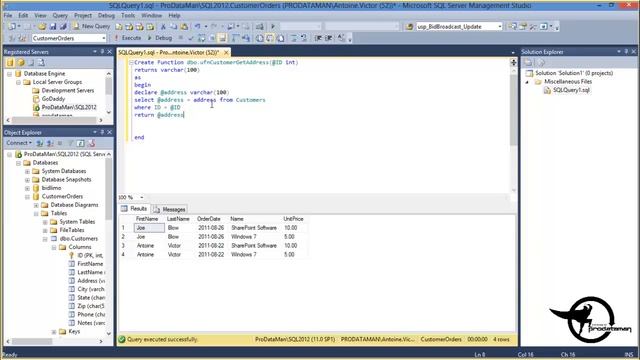The width and height of the screenshot is (640, 360).
Task: Open the usp_BidBroadcast_Update find combo box
Action: [x=459, y=27]
